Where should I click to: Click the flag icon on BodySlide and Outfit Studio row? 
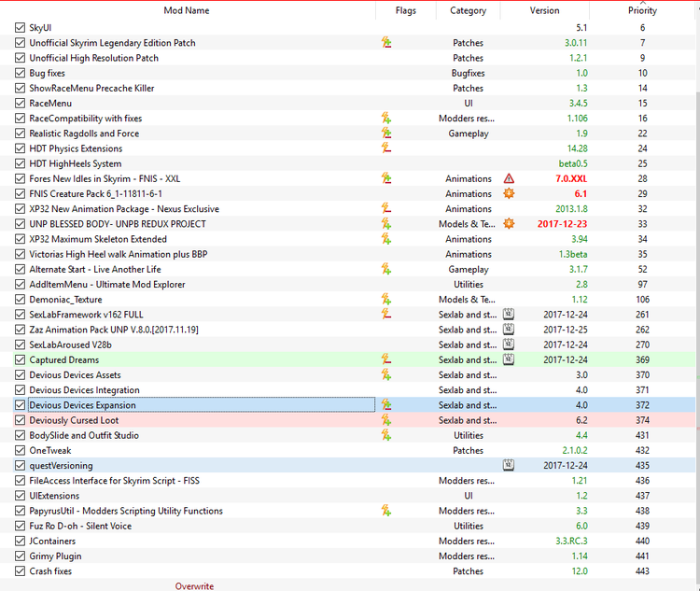tap(386, 435)
